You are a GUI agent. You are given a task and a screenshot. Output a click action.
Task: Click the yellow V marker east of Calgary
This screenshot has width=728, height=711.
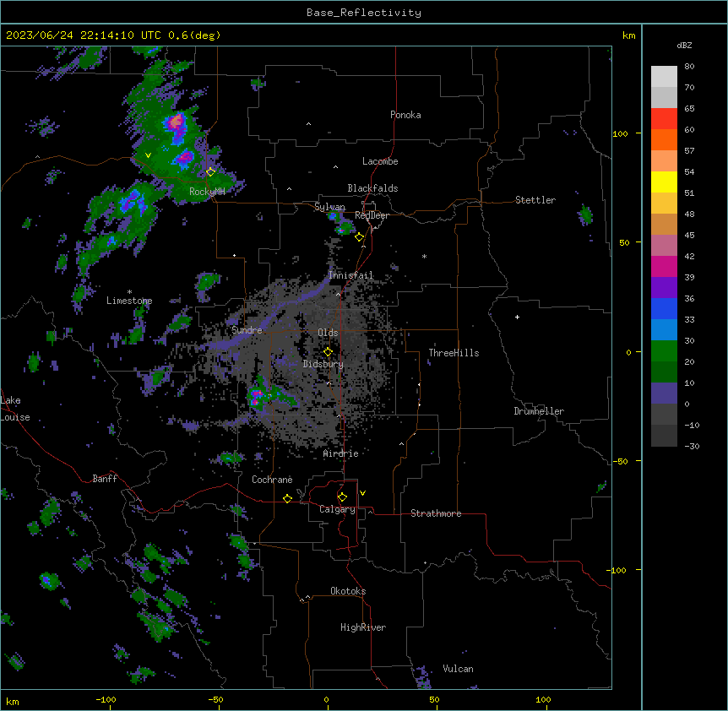(x=362, y=493)
